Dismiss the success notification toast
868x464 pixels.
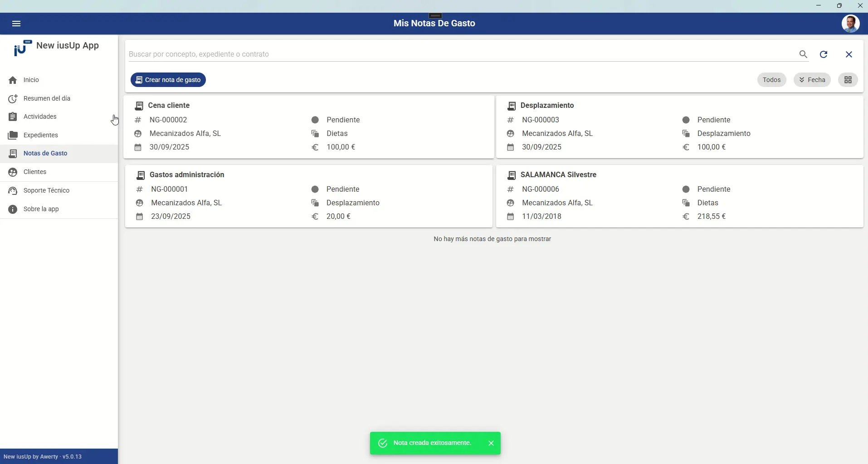click(491, 443)
